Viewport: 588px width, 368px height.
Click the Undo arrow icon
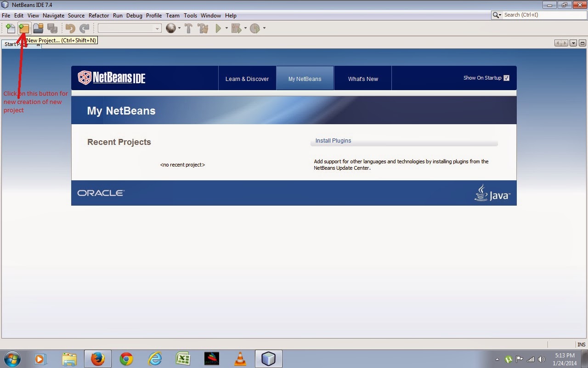click(70, 29)
